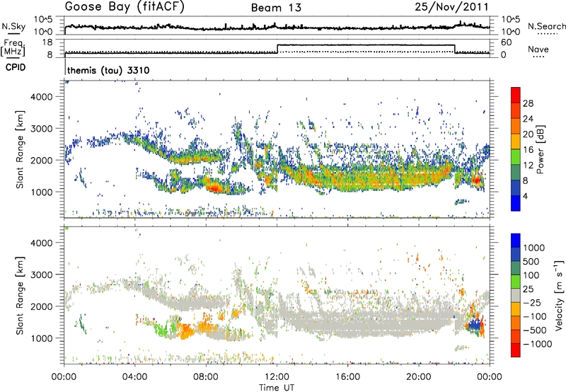Click the "28" tick on Power scale
The height and width of the screenshot is (392, 566).
click(x=528, y=103)
